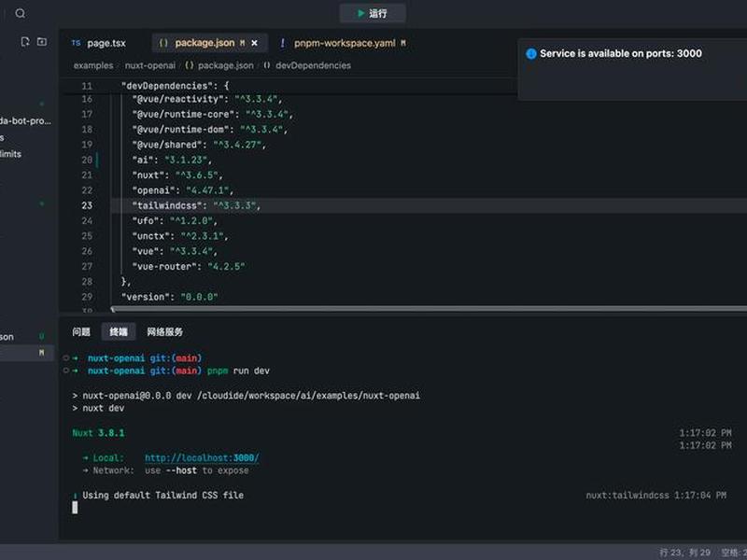747x560 pixels.
Task: Click the "unctx": "^2.3.1" line
Action: point(180,236)
